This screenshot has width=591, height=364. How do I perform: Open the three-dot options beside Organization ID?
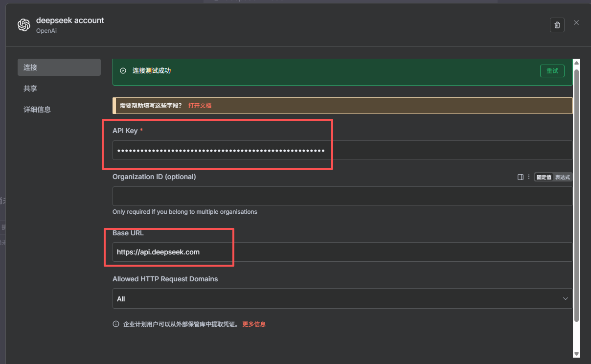[x=529, y=177]
